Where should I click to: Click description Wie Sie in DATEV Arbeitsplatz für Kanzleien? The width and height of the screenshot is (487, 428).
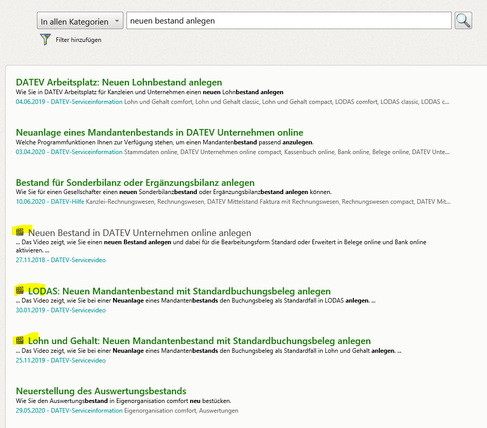click(149, 92)
